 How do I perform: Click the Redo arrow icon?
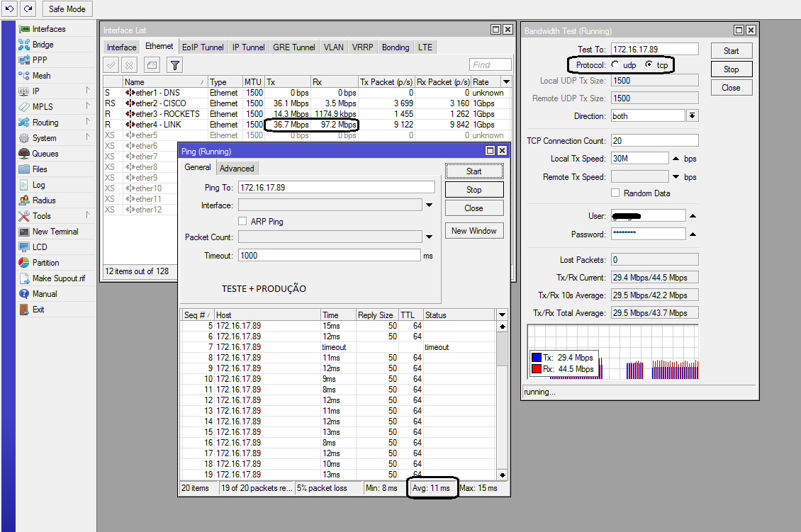pyautogui.click(x=28, y=9)
